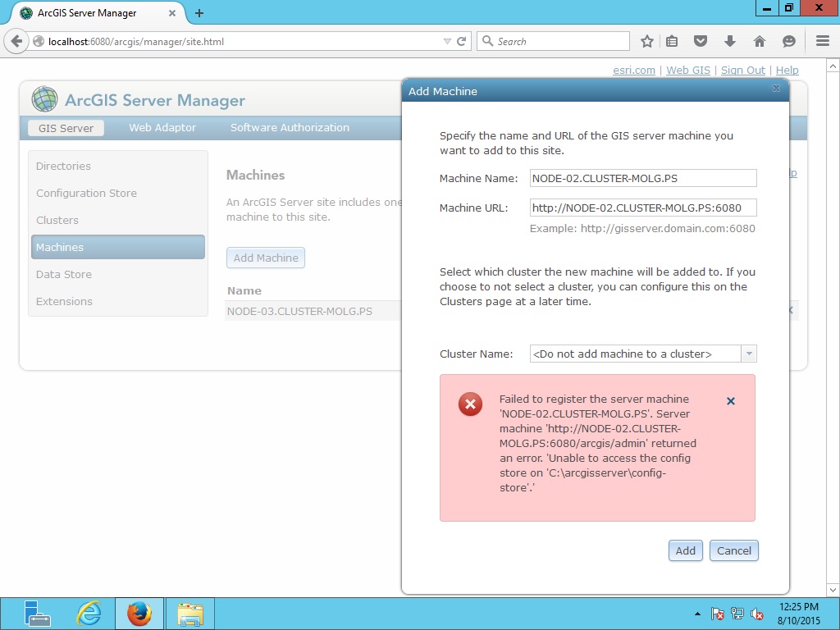Cancel the Add Machine dialog
Screen dimensions: 840x630
pyautogui.click(x=734, y=550)
